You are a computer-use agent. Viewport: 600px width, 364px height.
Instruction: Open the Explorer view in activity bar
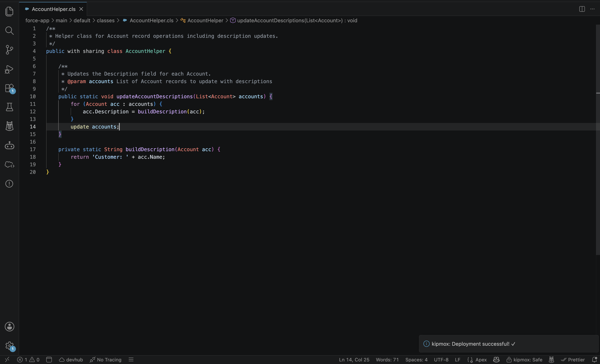[9, 12]
